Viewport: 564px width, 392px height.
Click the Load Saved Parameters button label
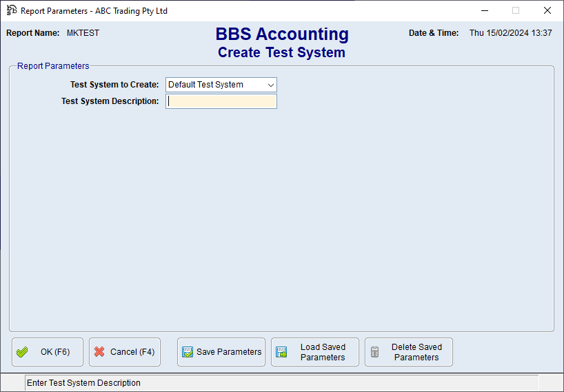[323, 352]
